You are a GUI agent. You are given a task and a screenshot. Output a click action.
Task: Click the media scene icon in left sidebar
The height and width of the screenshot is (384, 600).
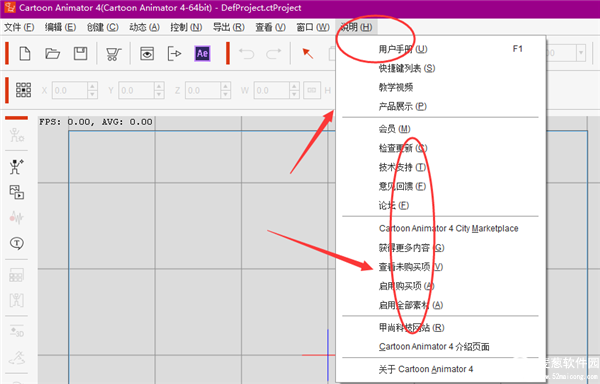(16, 192)
